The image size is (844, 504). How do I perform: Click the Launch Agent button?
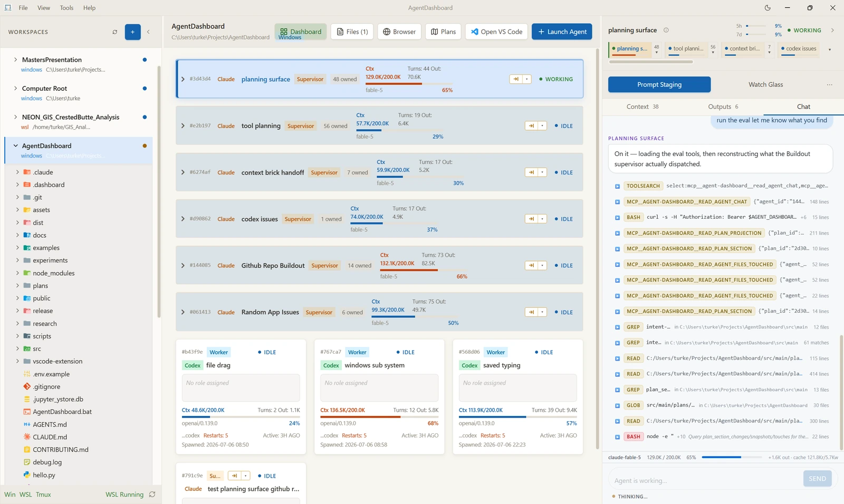pos(562,32)
